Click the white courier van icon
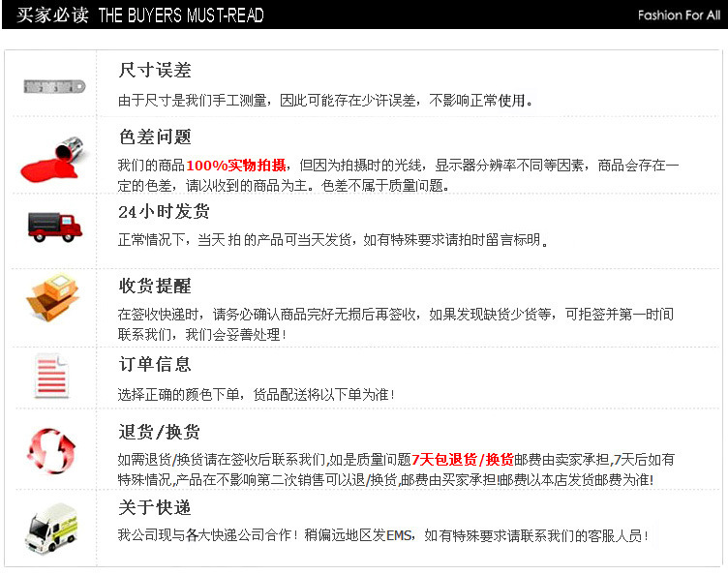This screenshot has width=728, height=575. click(51, 529)
